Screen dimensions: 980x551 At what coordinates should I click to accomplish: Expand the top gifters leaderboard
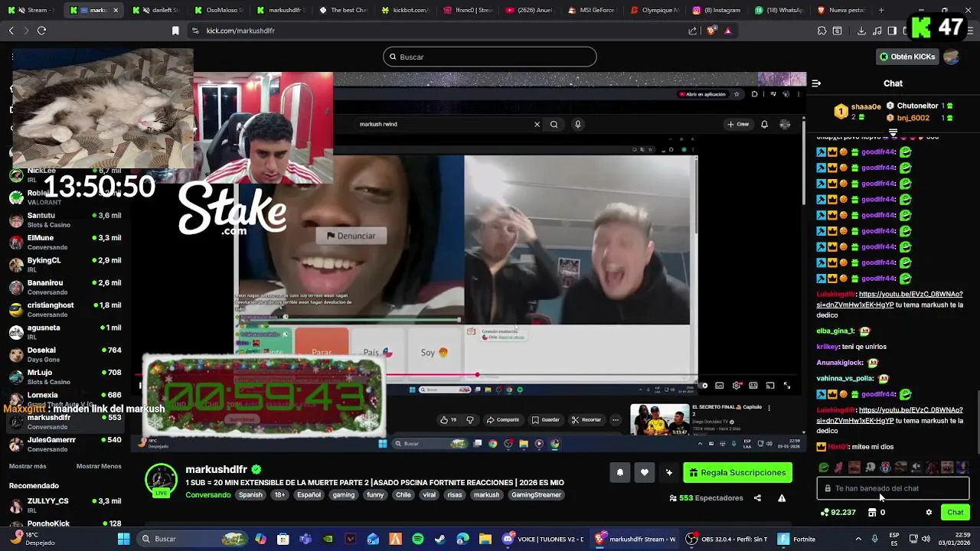(x=893, y=132)
